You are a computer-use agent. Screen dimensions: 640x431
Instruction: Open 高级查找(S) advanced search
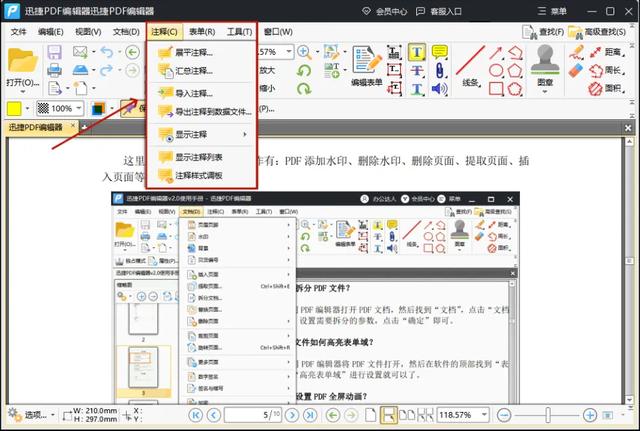click(597, 32)
